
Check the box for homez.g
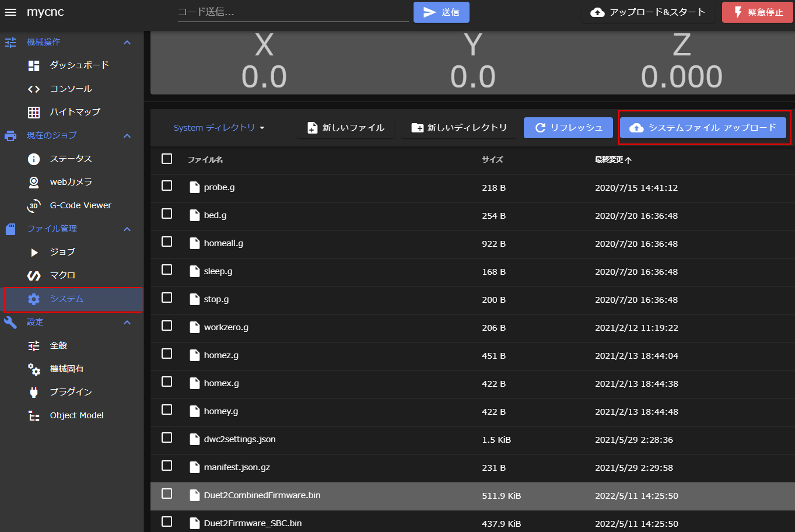tap(167, 353)
